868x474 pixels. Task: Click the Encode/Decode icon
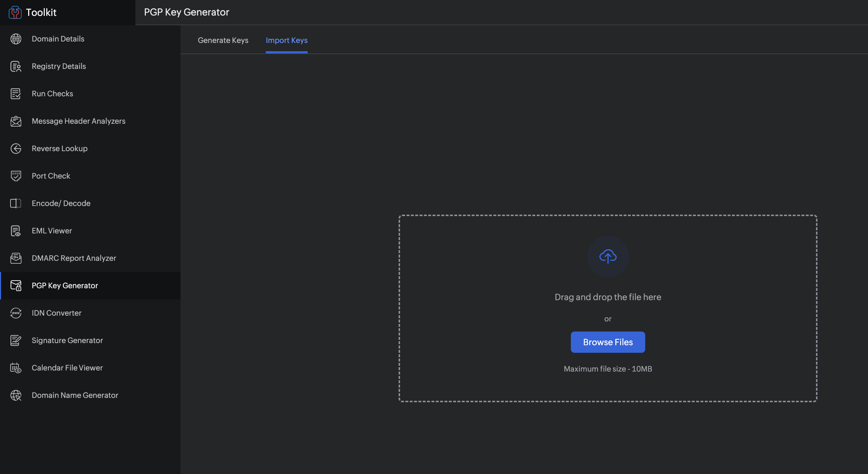pyautogui.click(x=16, y=203)
